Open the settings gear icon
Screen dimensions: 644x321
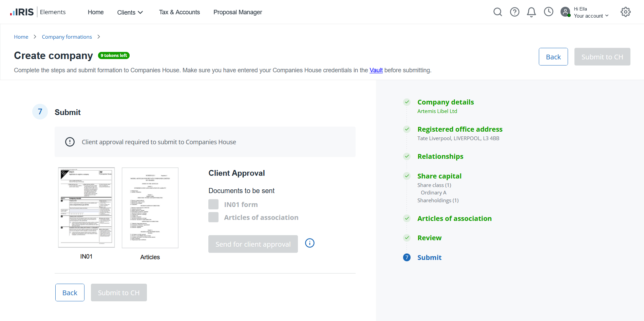(x=625, y=12)
